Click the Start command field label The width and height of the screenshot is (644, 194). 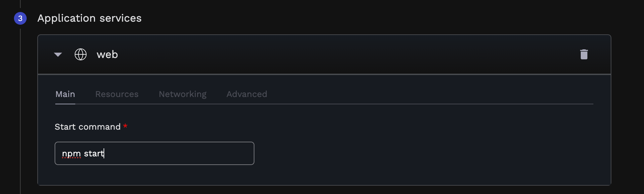[88, 127]
